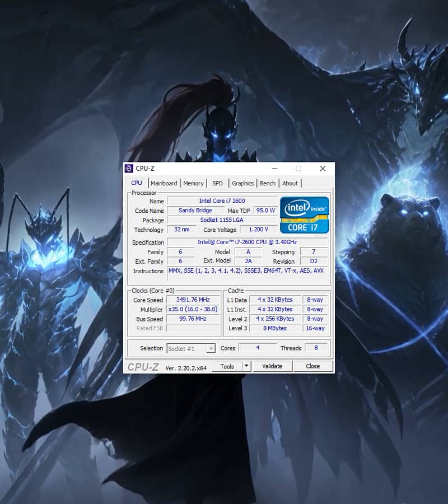Click the version text 'Ver. 2.20.2.x64'
This screenshot has width=448, height=504.
[186, 368]
